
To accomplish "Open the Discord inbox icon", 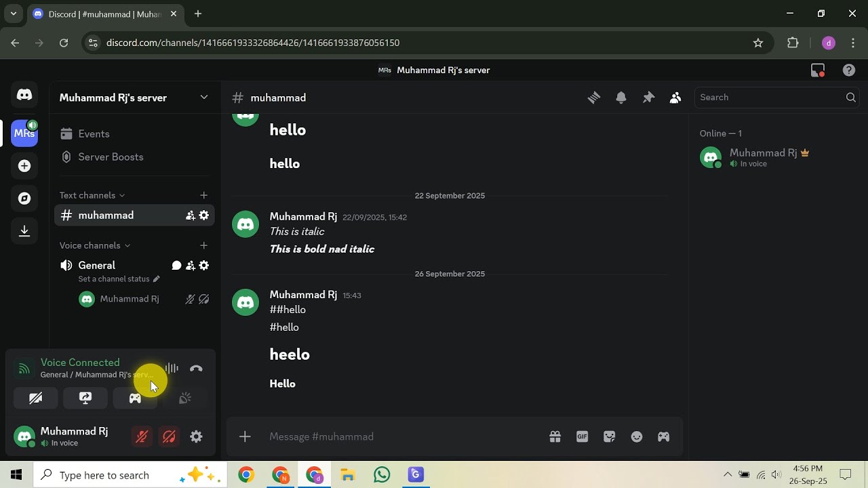I will tap(818, 70).
